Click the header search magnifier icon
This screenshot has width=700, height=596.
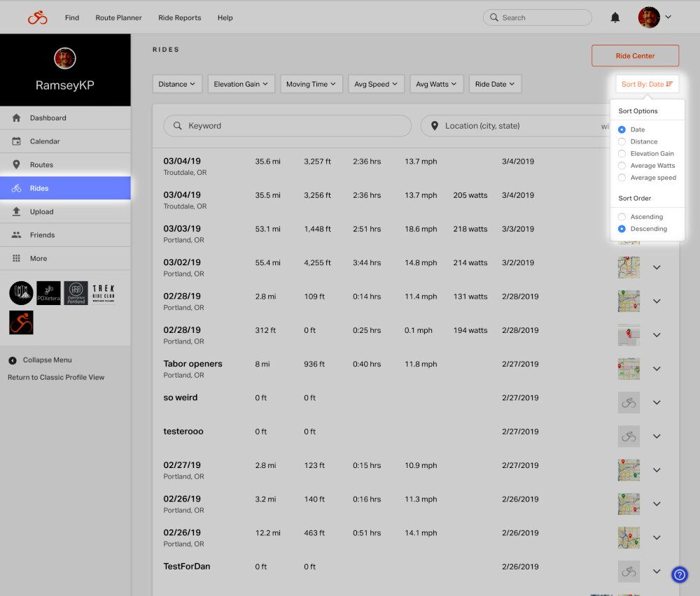[493, 17]
